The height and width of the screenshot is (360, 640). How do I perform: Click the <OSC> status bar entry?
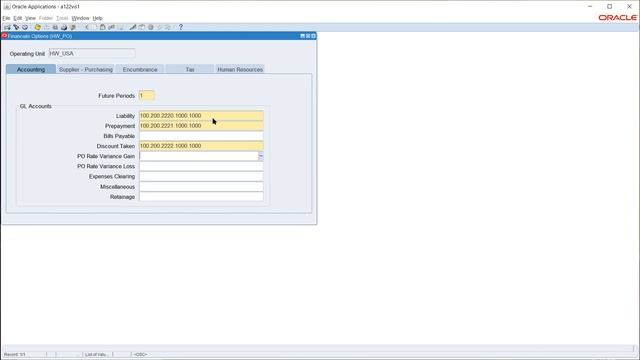pyautogui.click(x=140, y=354)
